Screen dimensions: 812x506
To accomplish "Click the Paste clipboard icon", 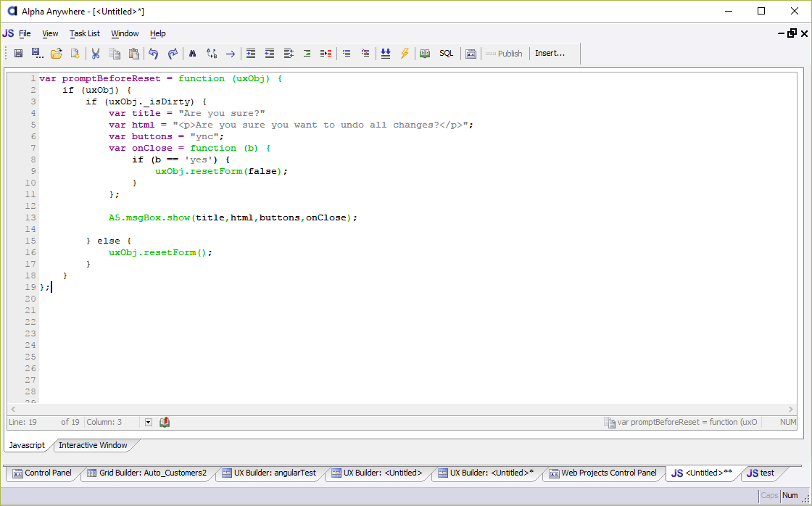I will point(133,54).
